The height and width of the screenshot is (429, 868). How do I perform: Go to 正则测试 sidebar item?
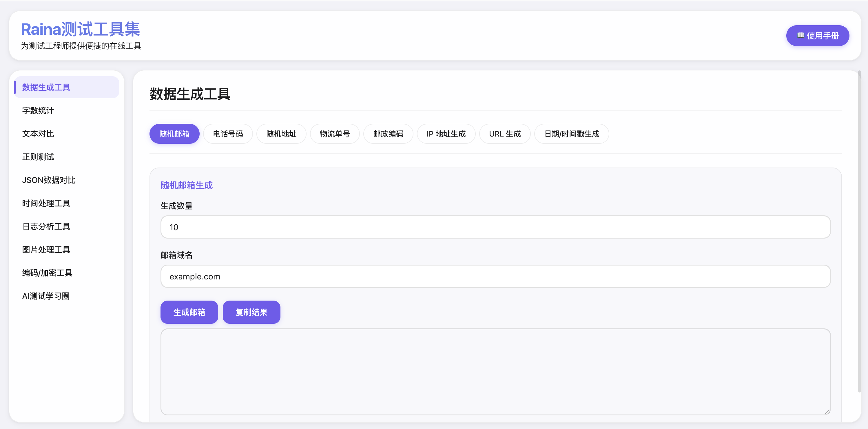[x=67, y=157]
